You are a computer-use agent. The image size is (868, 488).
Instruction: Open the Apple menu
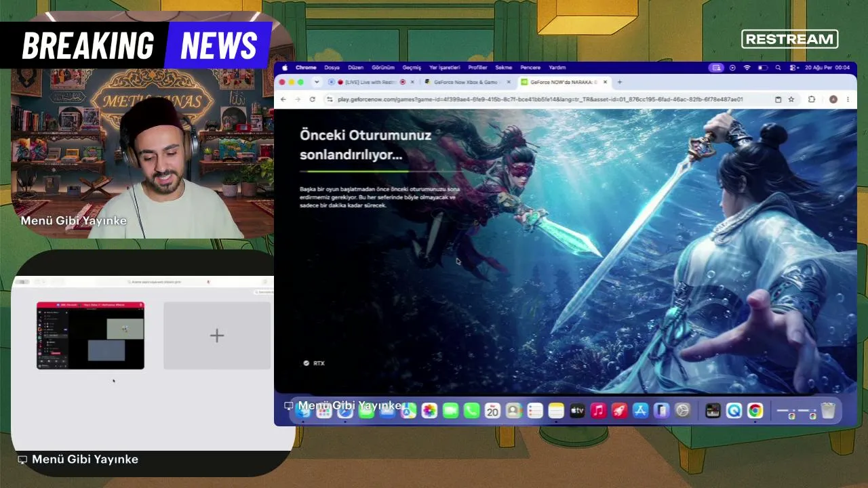coord(285,68)
